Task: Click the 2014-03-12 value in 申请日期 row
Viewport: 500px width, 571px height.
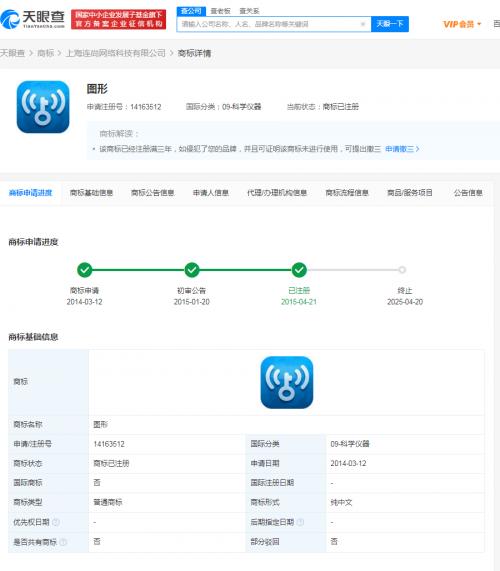Action: 348,464
